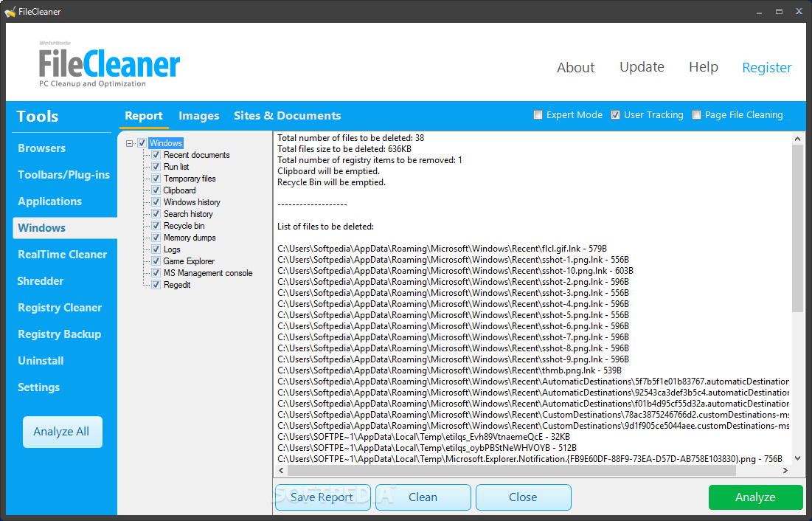The height and width of the screenshot is (521, 812).
Task: Uncheck Memory dumps checkbox
Action: (156, 238)
